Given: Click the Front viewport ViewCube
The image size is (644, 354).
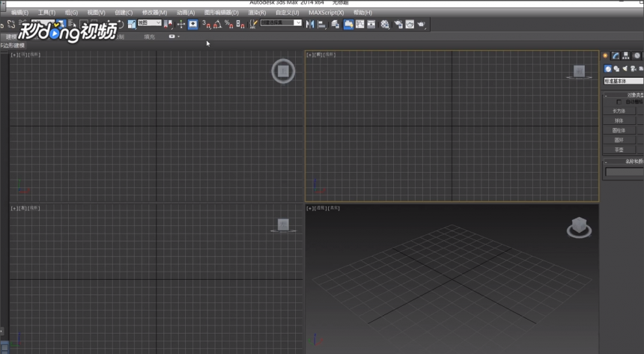Looking at the screenshot, I should click(579, 71).
